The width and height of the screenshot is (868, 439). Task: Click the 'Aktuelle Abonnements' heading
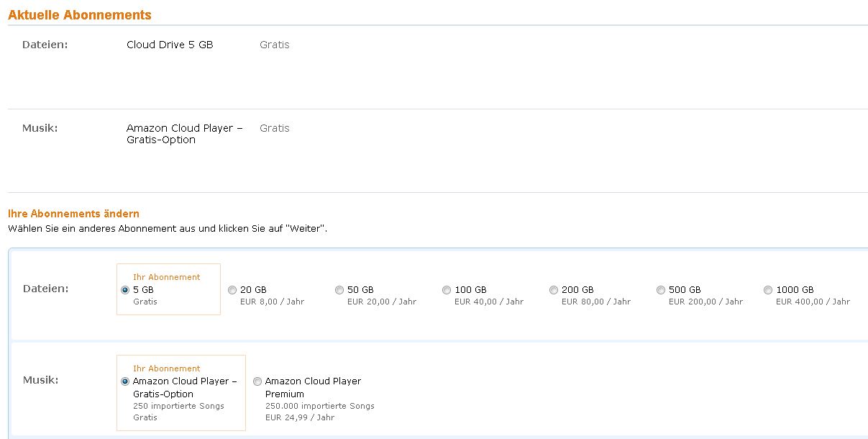(x=80, y=15)
